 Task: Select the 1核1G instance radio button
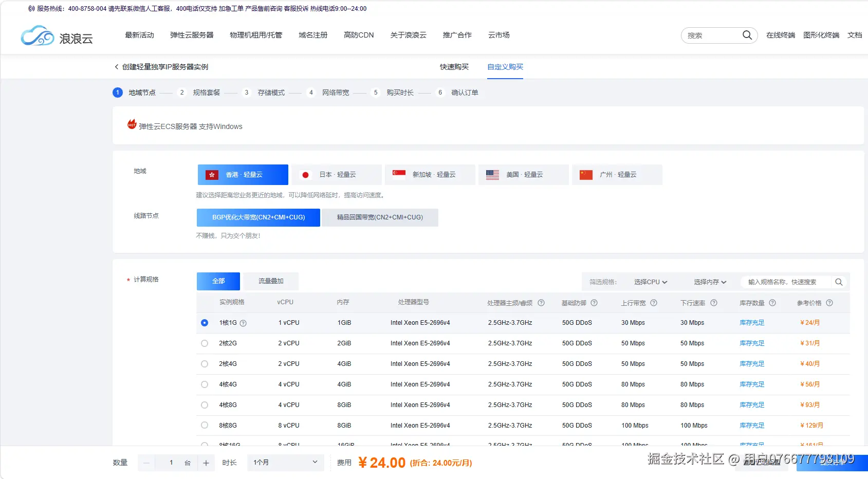[x=205, y=323]
